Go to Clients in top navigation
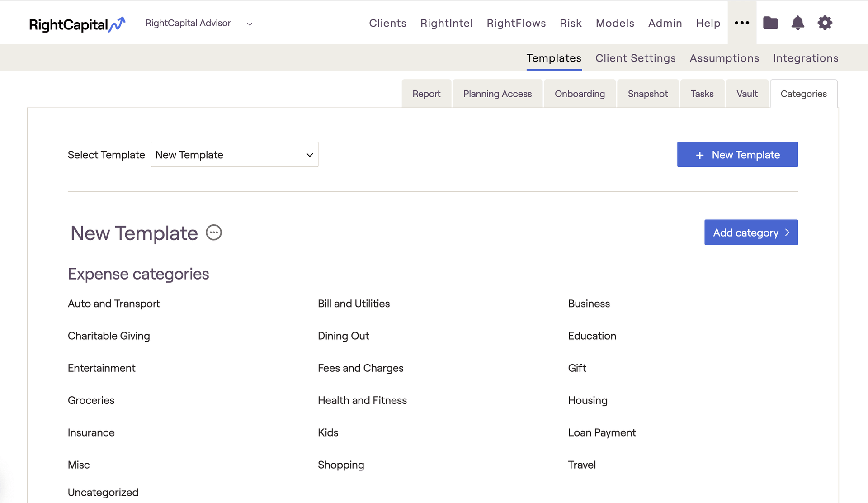 (387, 23)
